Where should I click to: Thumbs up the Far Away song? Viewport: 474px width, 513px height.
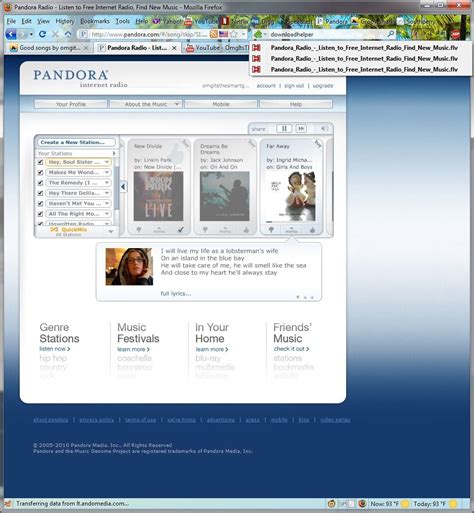[x=312, y=230]
